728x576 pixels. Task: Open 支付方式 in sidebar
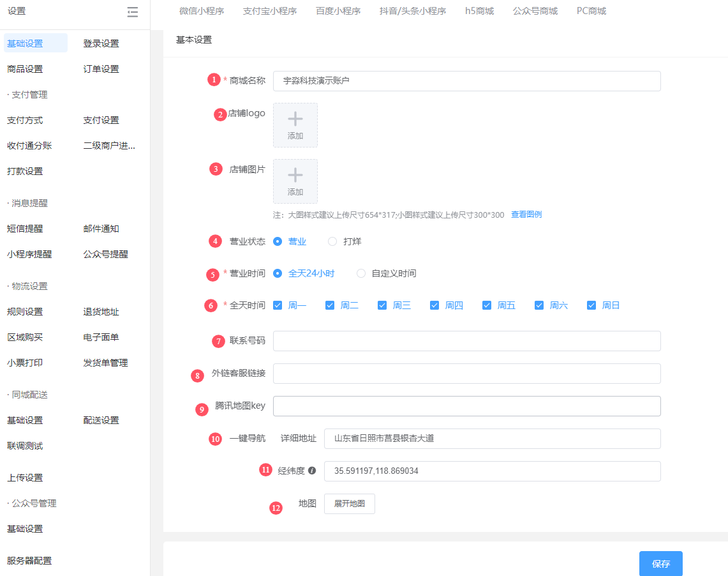(x=25, y=120)
